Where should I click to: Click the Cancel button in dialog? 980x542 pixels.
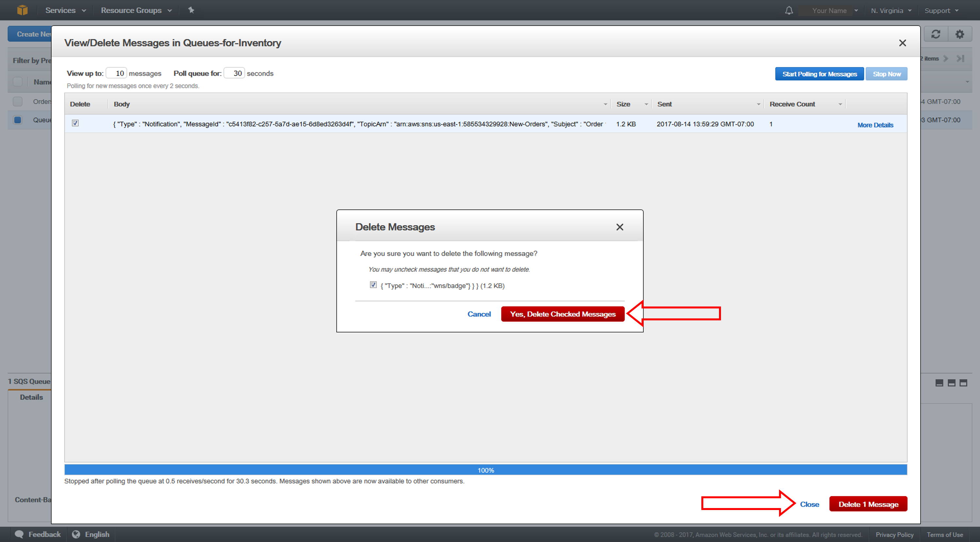point(478,314)
